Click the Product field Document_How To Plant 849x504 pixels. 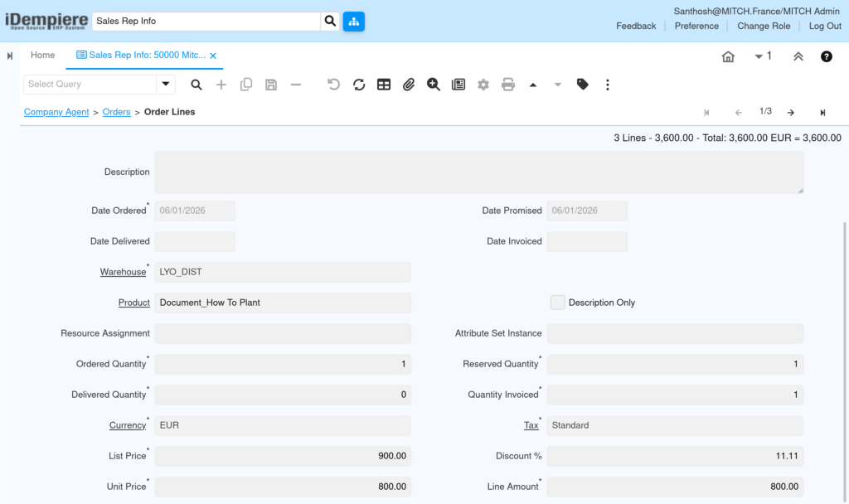pos(283,303)
